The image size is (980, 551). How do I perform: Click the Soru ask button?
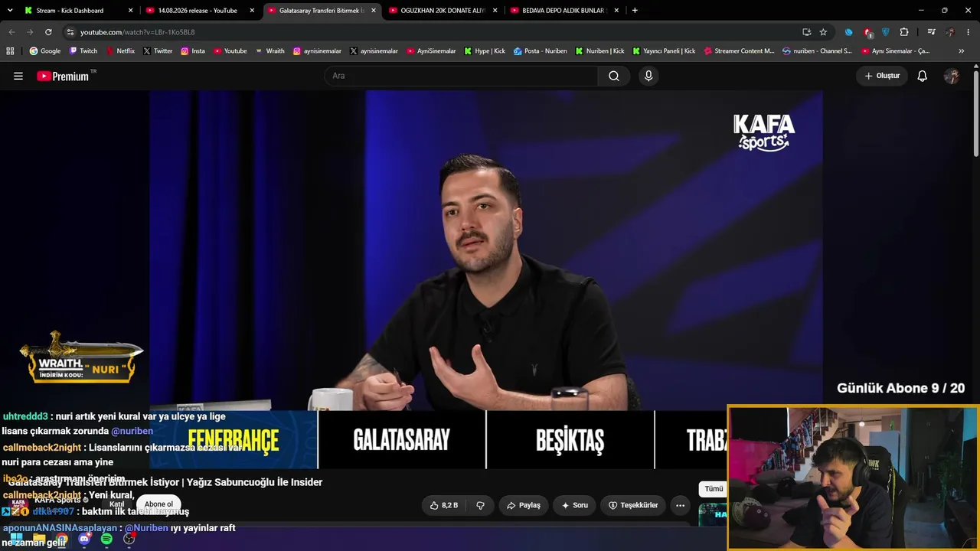[x=574, y=505]
